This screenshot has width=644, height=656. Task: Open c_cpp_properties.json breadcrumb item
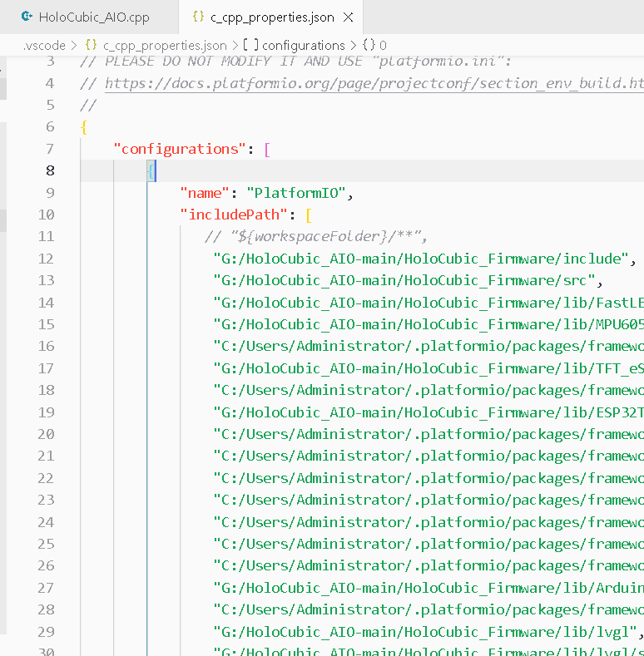[165, 45]
